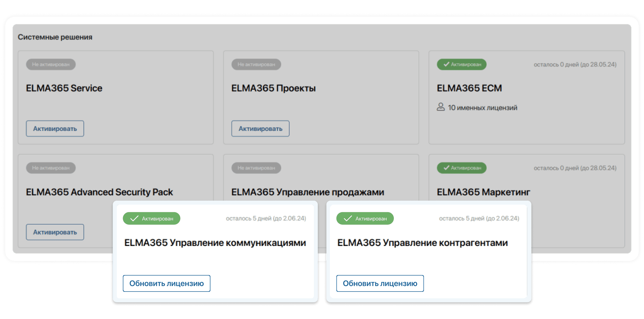
Task: Click green Активирован badge on ELMA365 ECM
Action: coord(461,64)
